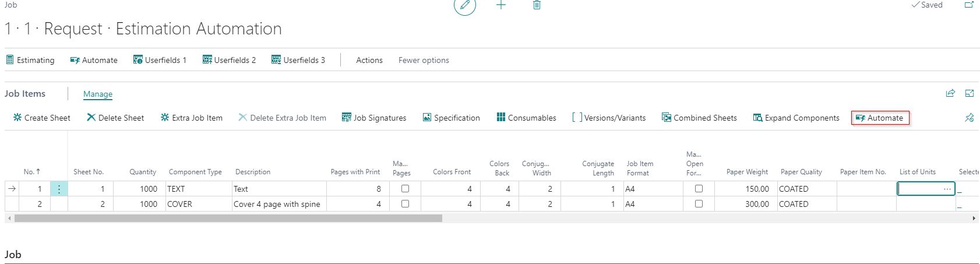This screenshot has height=264, width=980.
Task: Click the Quantity column header
Action: [x=143, y=172]
